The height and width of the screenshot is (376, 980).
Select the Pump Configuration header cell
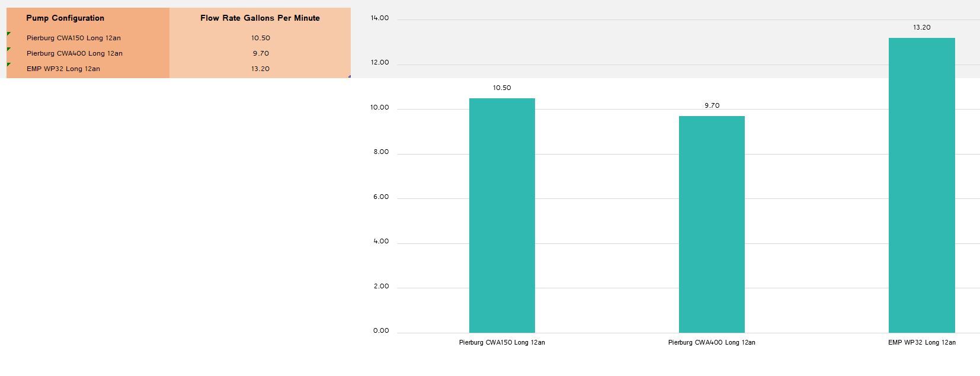(88, 18)
